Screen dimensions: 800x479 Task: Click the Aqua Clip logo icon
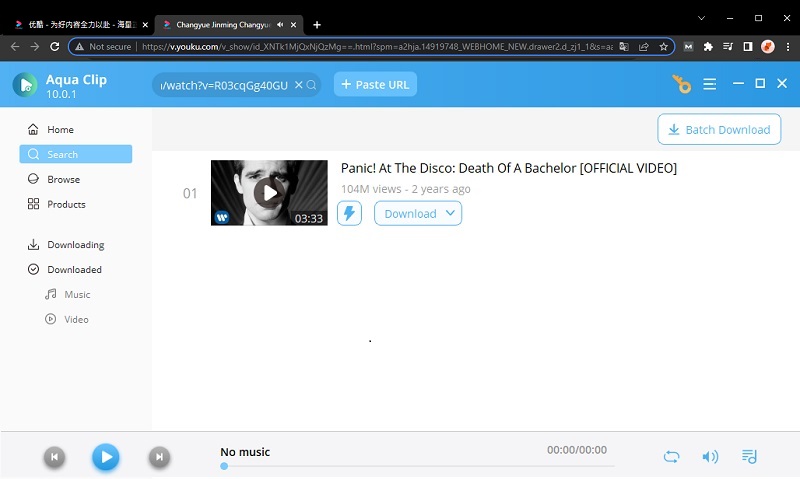25,85
